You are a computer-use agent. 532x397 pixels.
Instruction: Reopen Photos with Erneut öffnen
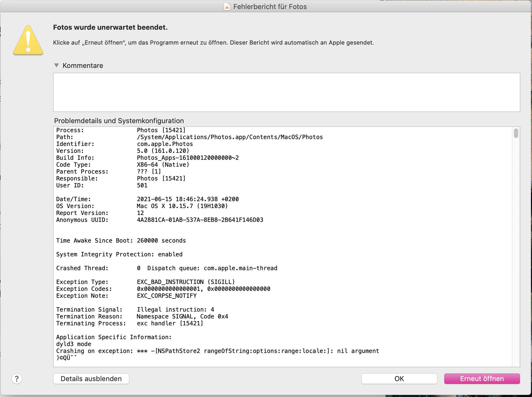click(x=482, y=379)
